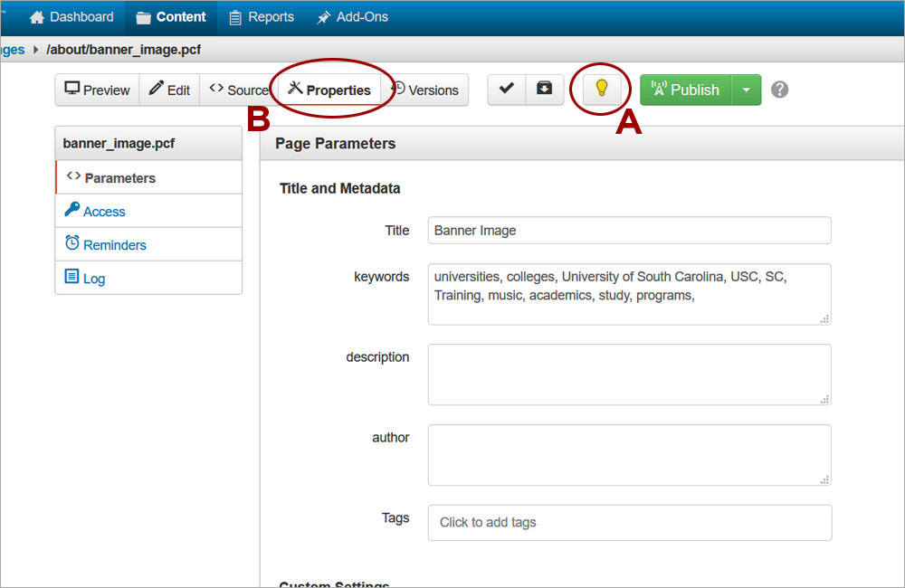Click the breadcrumb arrow separator
The image size is (905, 588).
(36, 50)
